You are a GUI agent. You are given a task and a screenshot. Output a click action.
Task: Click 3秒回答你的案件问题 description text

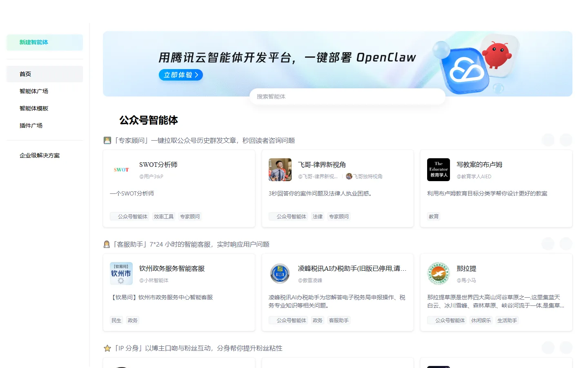tap(321, 193)
